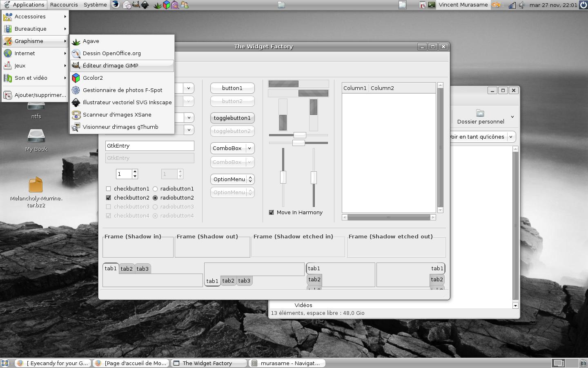Screen dimensions: 588x368
Task: Expand the Internet submenu
Action: click(x=35, y=54)
